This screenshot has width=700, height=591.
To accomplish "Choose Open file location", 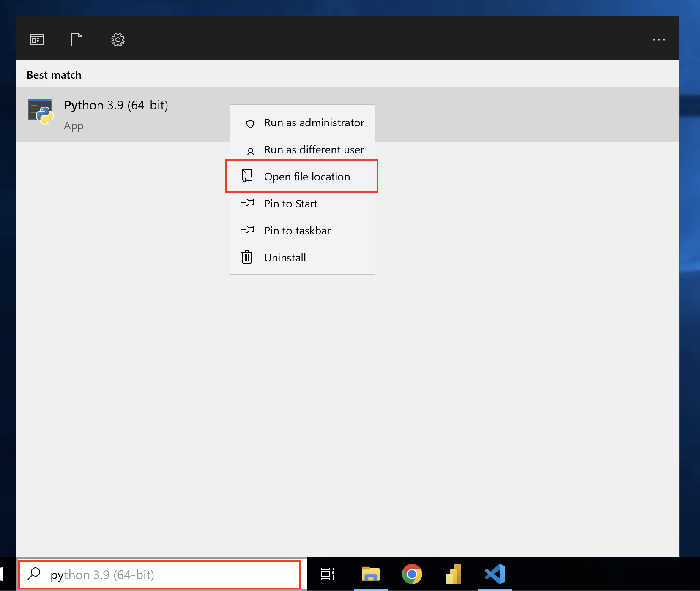I will click(307, 177).
